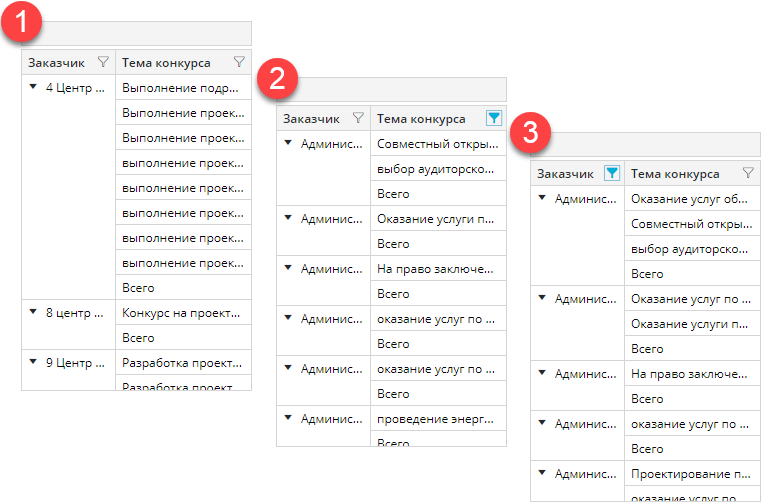
Task: Collapse the "4 Центр" customer group
Action: point(35,87)
